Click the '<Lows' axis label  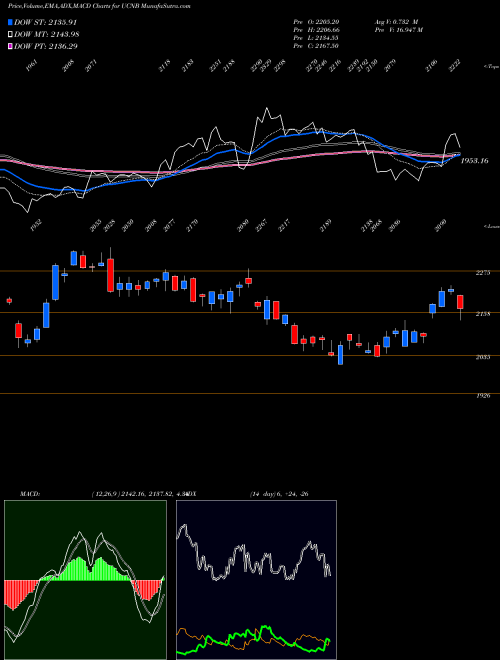(491, 226)
